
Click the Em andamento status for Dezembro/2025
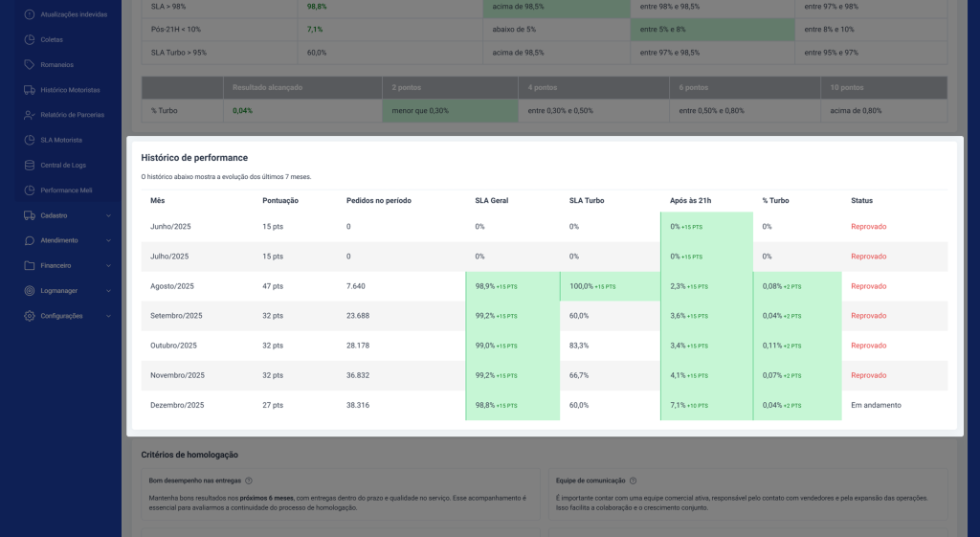(876, 405)
